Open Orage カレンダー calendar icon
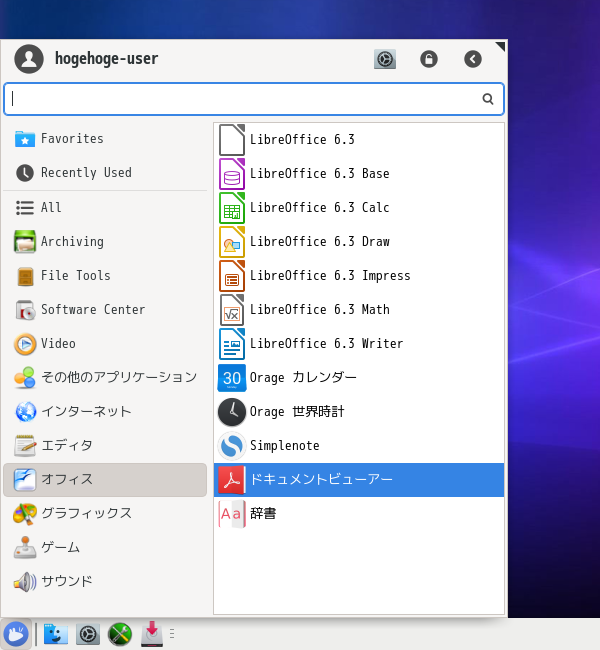 click(232, 378)
